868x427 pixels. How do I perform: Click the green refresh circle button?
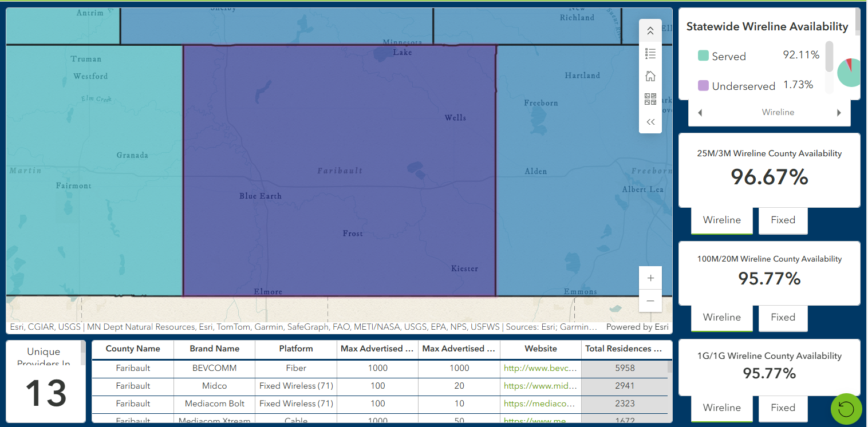(846, 409)
